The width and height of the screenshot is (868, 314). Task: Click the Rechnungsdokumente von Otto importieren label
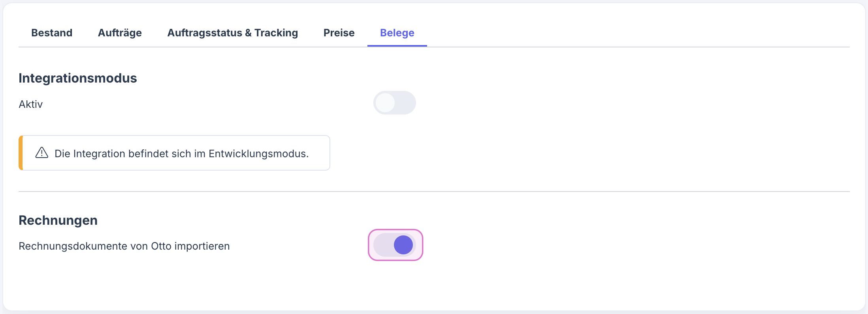click(124, 246)
